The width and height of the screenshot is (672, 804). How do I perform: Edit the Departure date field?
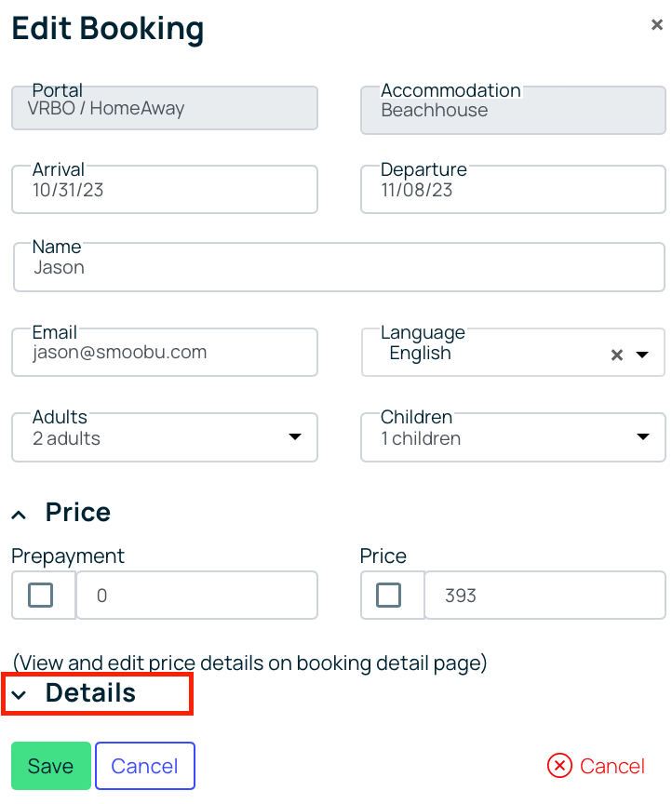click(513, 189)
